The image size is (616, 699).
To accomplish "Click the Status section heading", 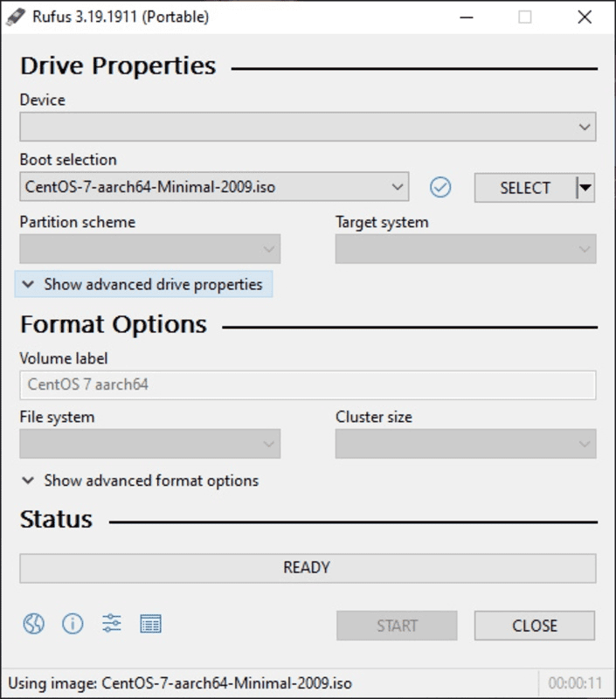I will 56,519.
